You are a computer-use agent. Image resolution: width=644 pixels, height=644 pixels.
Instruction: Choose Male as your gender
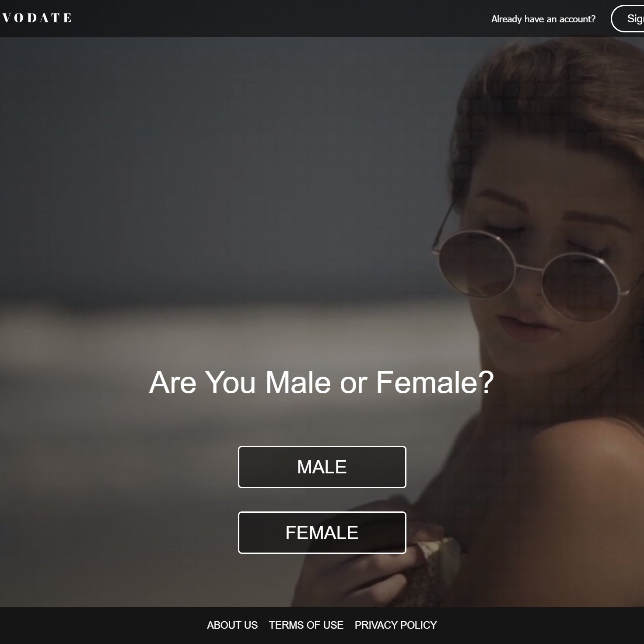(x=322, y=467)
